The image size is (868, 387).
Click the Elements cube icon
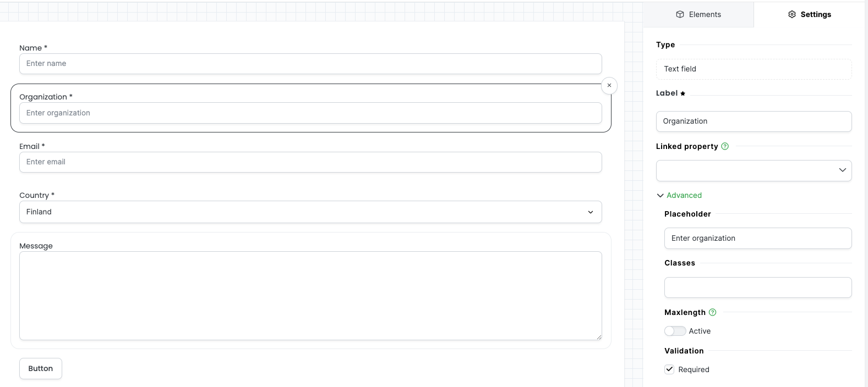[x=680, y=14]
